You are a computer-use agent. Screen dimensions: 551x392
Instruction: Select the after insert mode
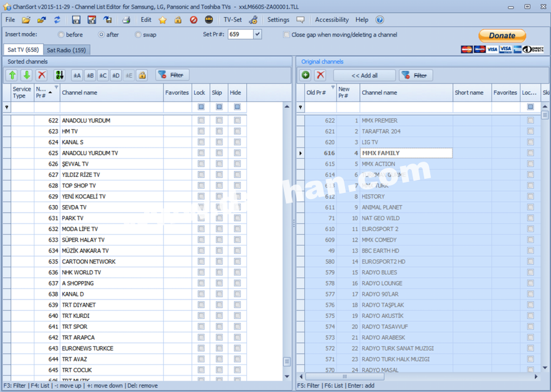[x=102, y=35]
